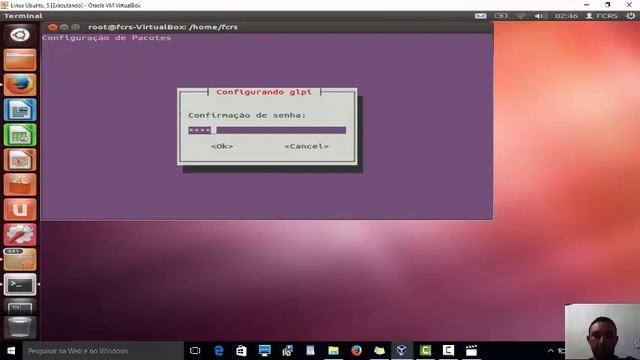Screen dimensions: 640x360
Task: Open Files manager from Ubuntu launcher
Action: tap(20, 60)
